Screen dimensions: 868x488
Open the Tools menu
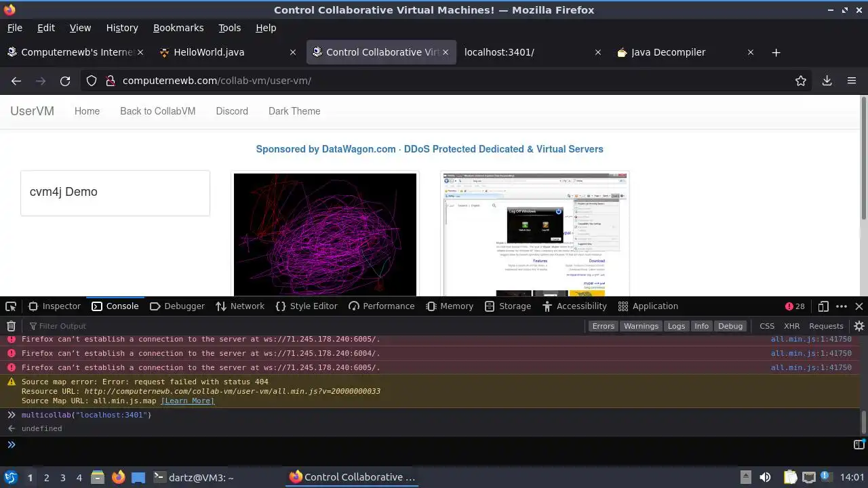(x=229, y=28)
